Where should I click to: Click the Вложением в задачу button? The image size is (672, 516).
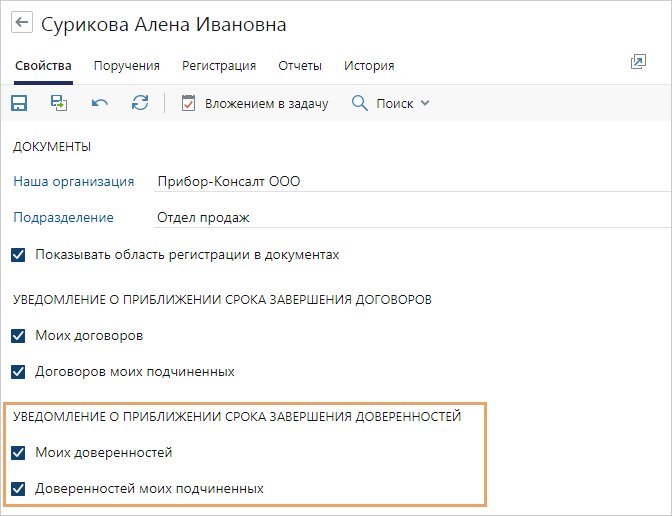click(x=255, y=103)
